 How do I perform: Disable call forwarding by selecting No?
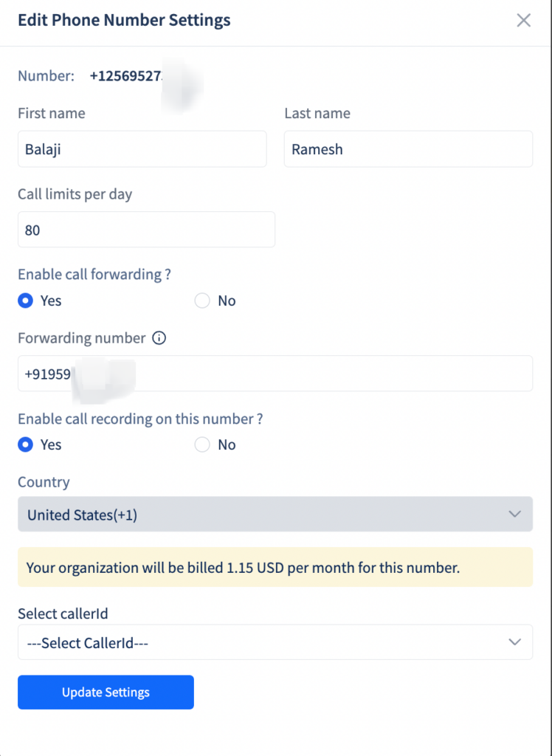[x=201, y=300]
